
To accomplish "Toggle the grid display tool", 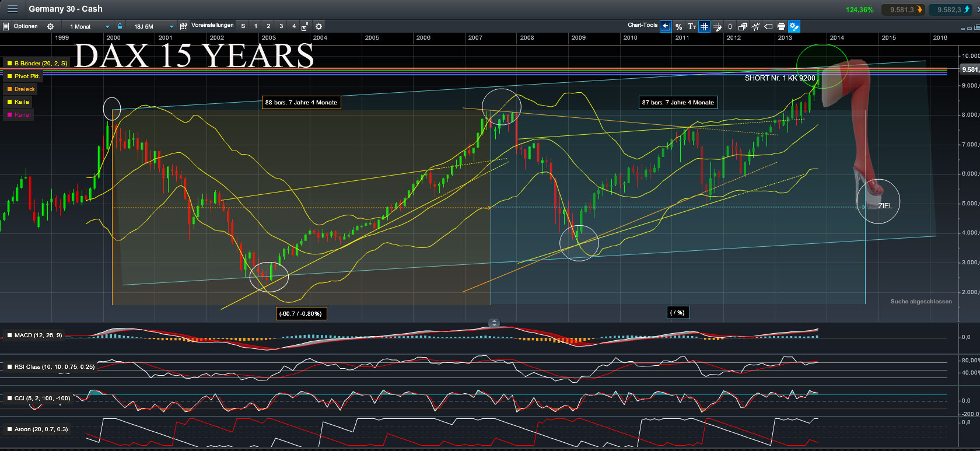I will coord(705,26).
